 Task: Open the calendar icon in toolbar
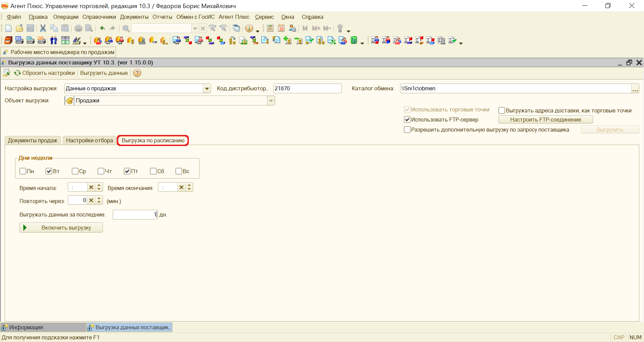pos(281,29)
